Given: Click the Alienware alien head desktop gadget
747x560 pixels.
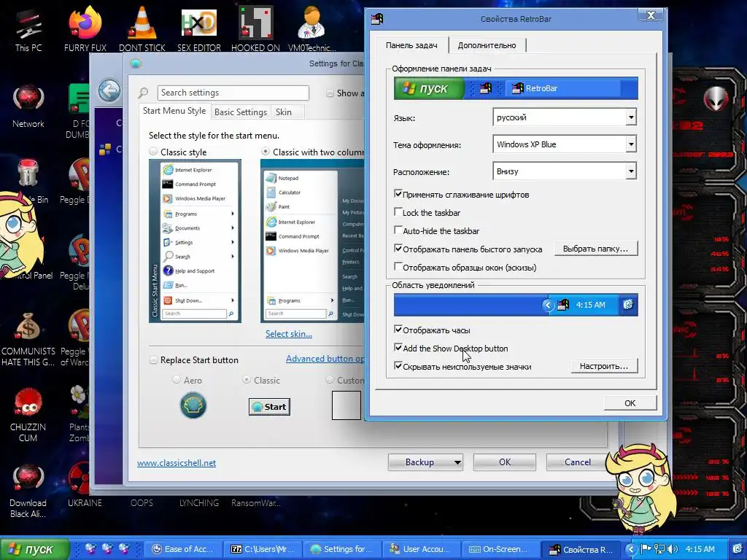Looking at the screenshot, I should click(x=716, y=98).
